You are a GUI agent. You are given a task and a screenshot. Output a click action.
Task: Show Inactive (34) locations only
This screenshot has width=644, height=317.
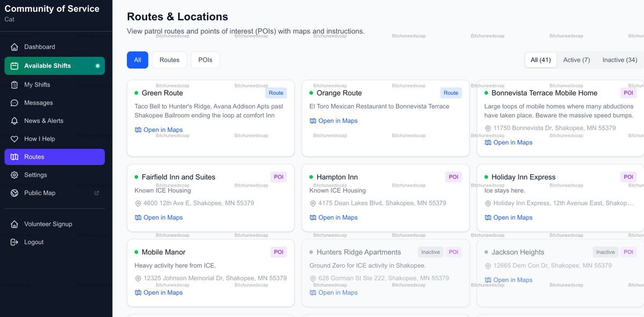pyautogui.click(x=620, y=60)
